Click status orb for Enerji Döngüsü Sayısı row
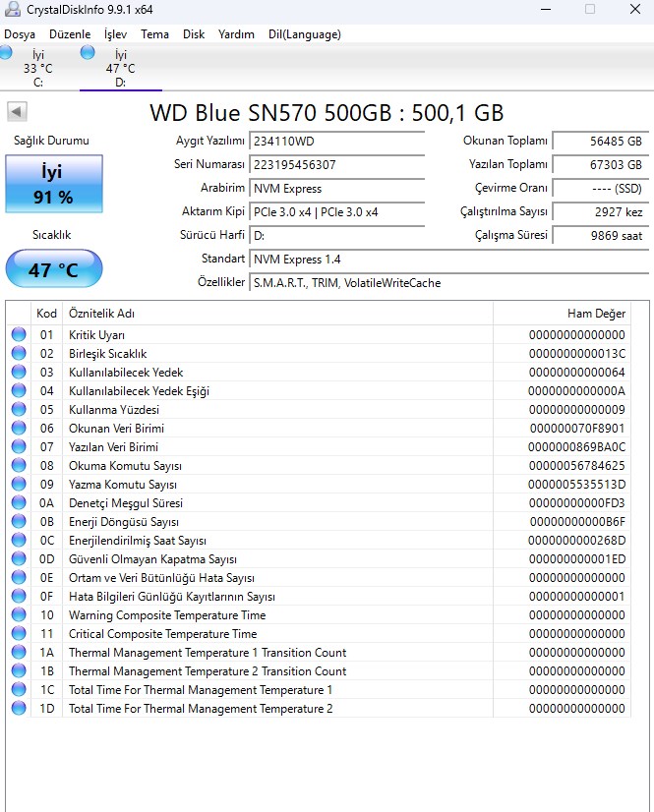Viewport: 654px width, 812px height. coord(19,521)
